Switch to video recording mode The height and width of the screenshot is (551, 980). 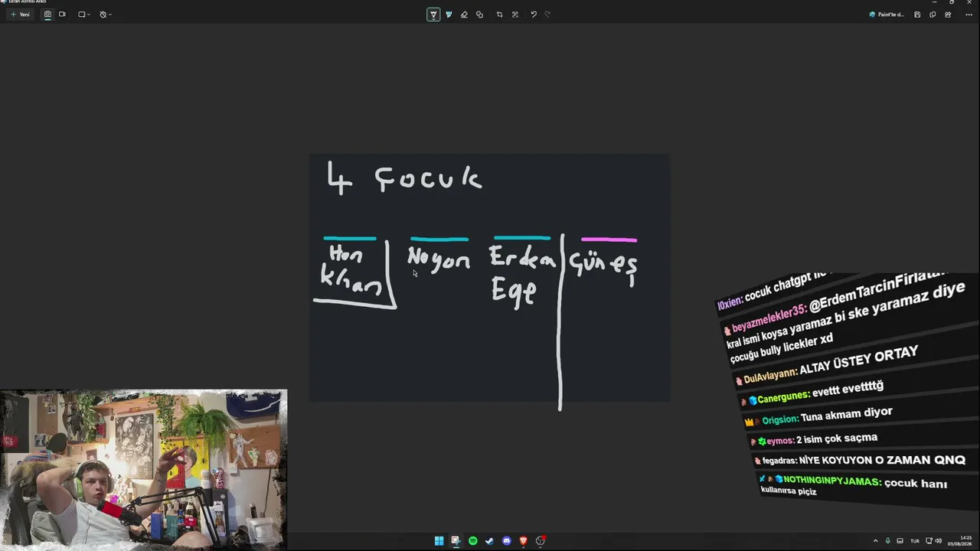(62, 15)
